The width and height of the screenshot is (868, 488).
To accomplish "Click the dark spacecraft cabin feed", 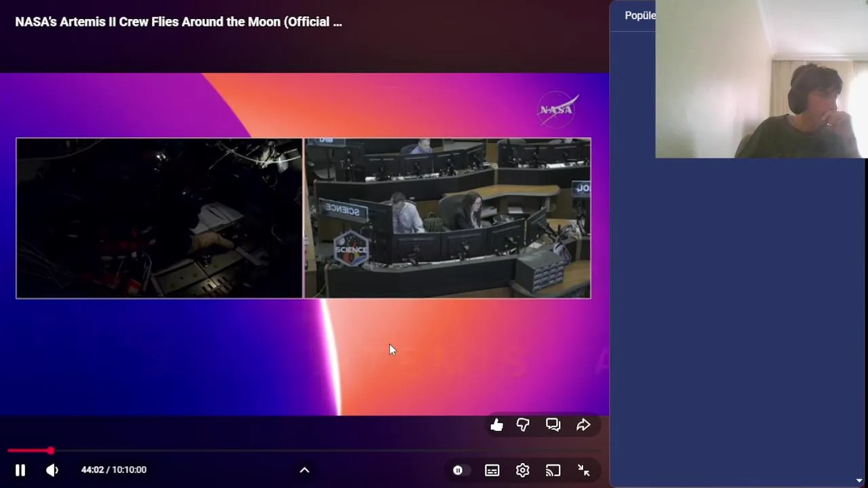I will tap(159, 218).
